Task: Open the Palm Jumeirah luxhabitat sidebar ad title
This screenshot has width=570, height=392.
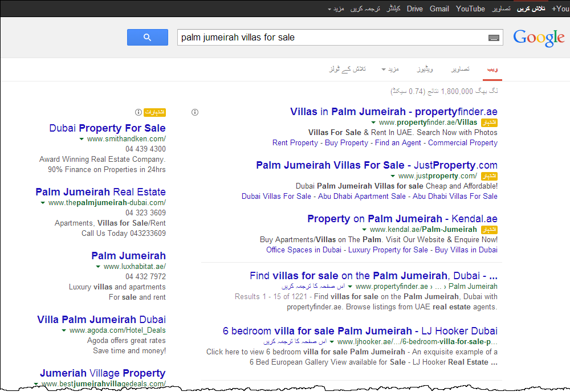Action: pyautogui.click(x=129, y=256)
